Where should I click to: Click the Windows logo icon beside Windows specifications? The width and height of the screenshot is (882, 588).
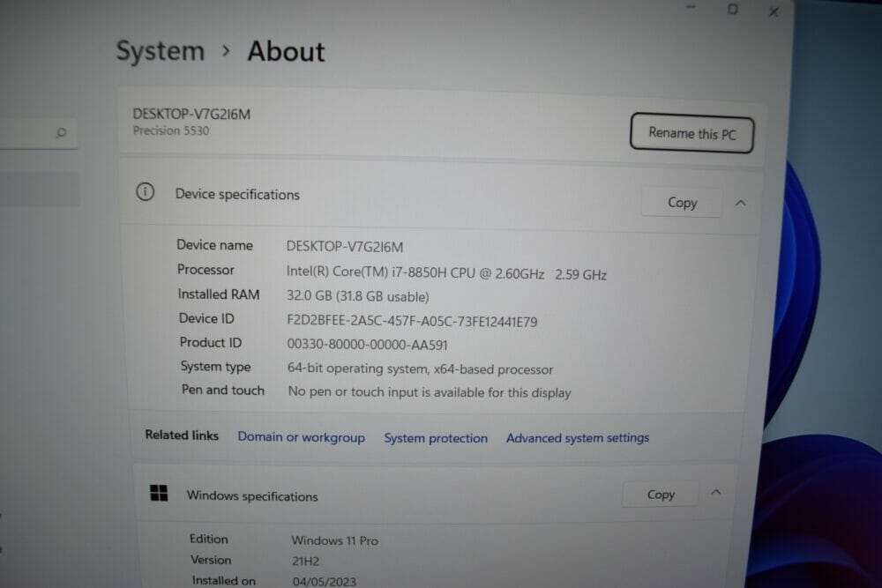coord(159,493)
